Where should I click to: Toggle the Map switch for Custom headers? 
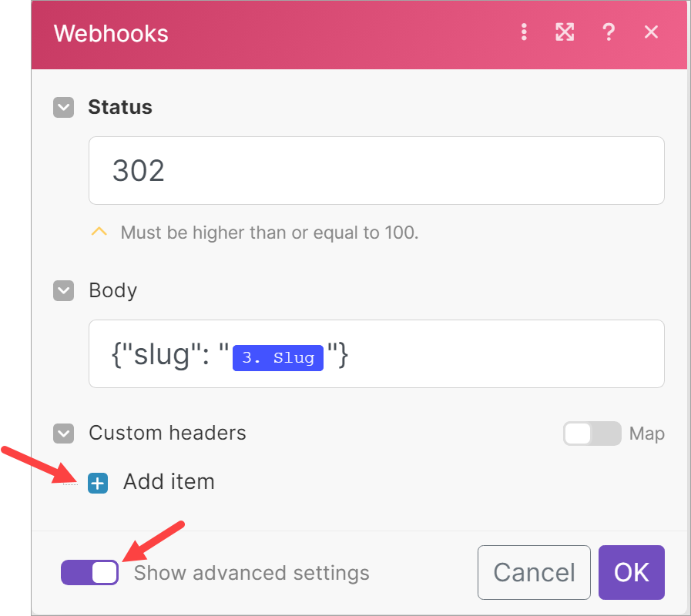point(592,434)
